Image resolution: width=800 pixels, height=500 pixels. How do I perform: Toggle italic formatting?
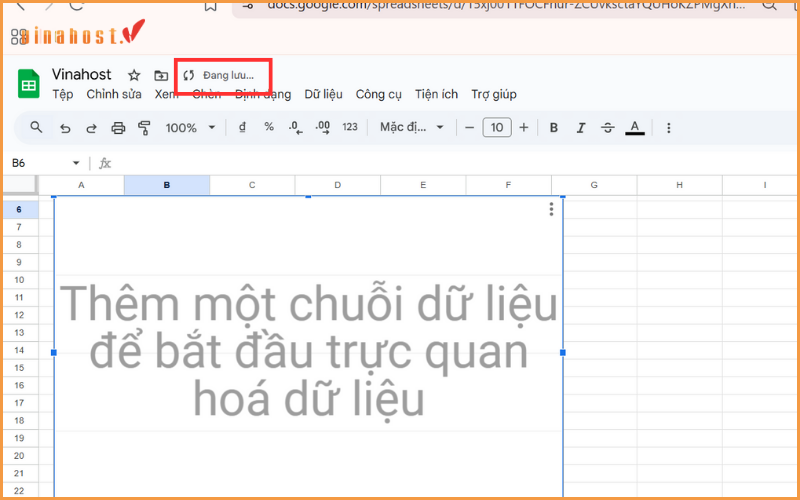(581, 128)
